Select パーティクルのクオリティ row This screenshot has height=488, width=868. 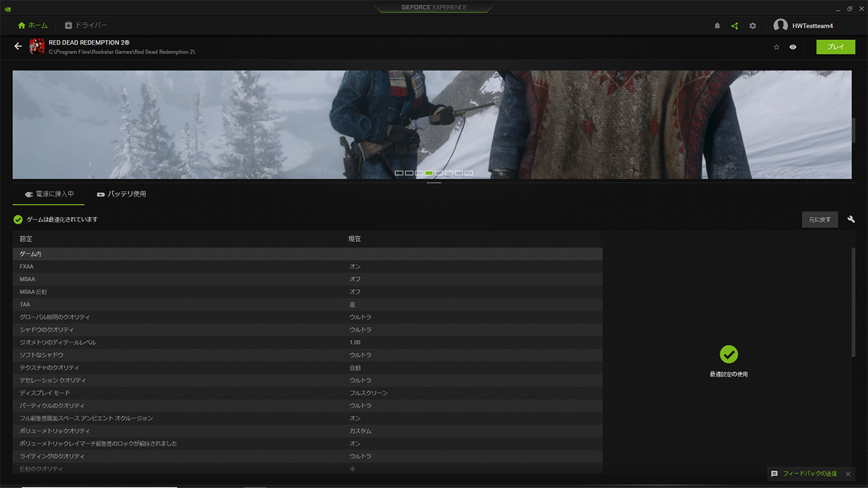point(307,405)
